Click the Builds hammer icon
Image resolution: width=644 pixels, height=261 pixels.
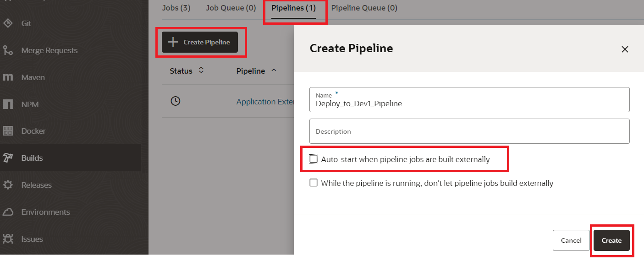click(8, 158)
